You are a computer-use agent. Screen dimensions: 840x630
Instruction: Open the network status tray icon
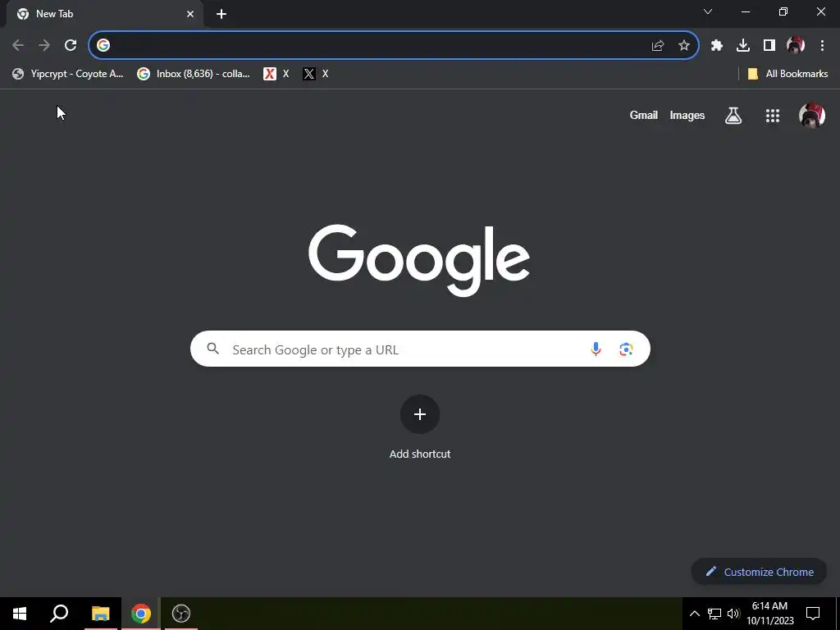(x=714, y=614)
